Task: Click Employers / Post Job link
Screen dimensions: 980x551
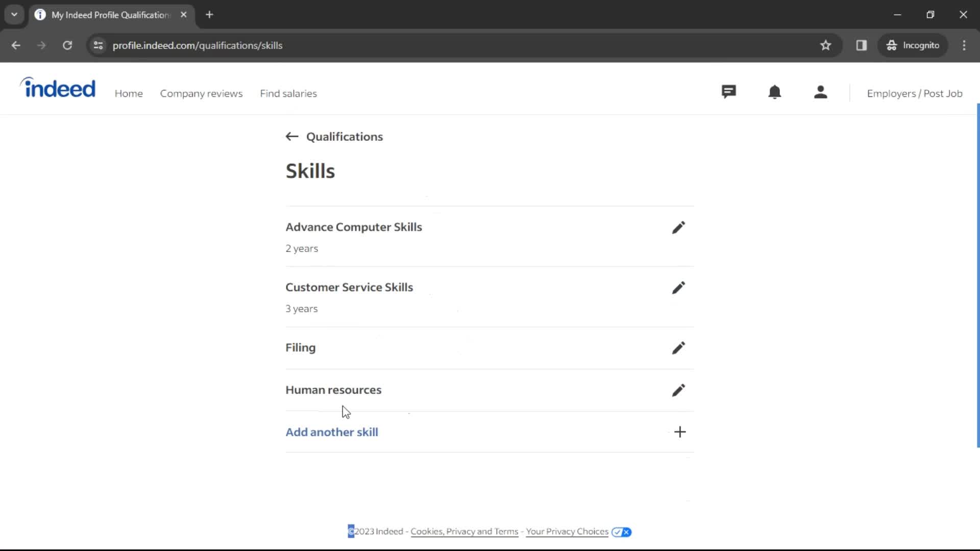Action: pyautogui.click(x=915, y=93)
